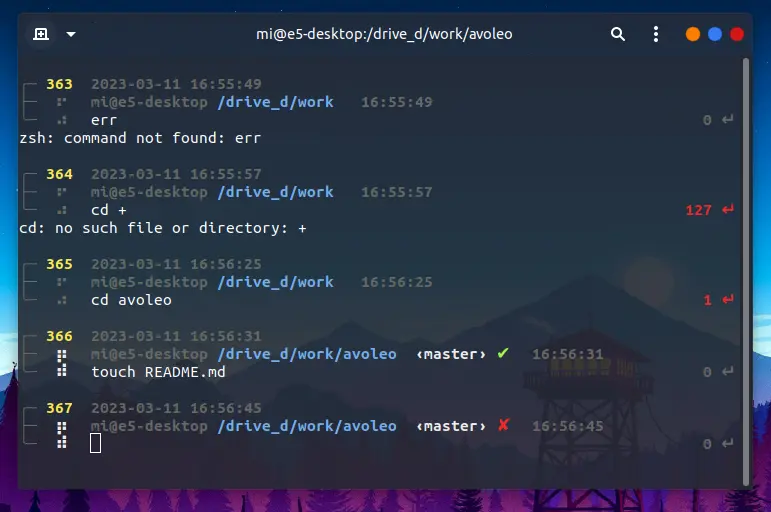Click the return arrow beside red code 1

tap(728, 299)
